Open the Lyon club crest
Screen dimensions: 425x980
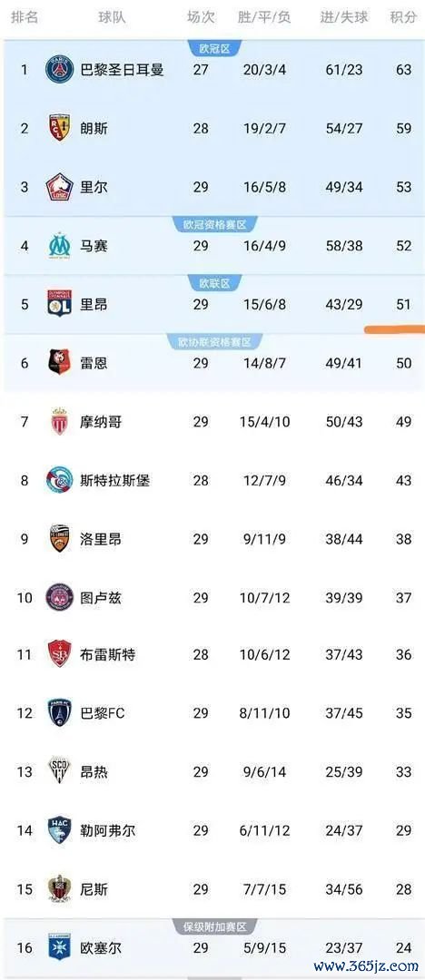[60, 304]
